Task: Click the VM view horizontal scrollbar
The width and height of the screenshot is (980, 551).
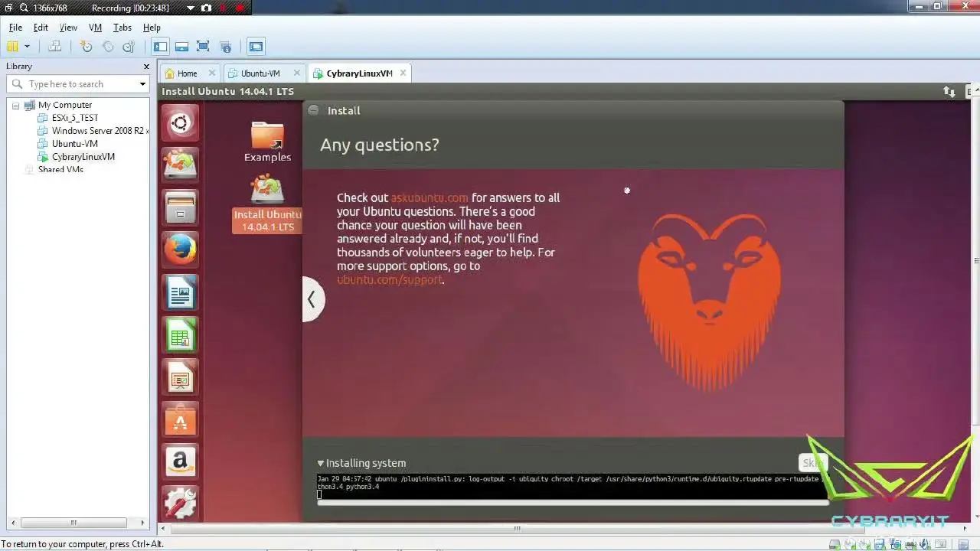Action: coord(517,528)
